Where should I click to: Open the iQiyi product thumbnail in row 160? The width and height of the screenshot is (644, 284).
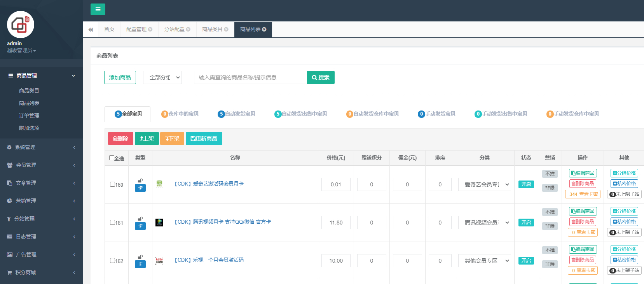[159, 184]
